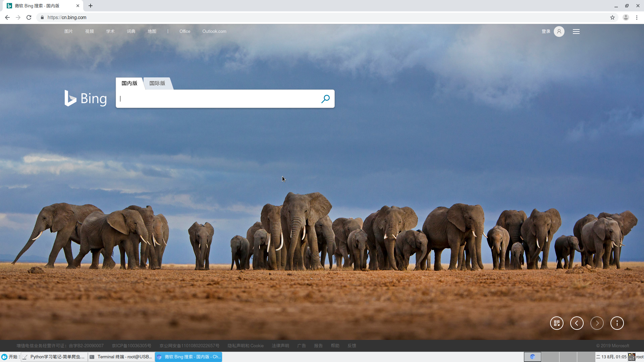Viewport: 644px width, 362px height.
Task: Open the hamburger menu icon
Action: pyautogui.click(x=576, y=32)
